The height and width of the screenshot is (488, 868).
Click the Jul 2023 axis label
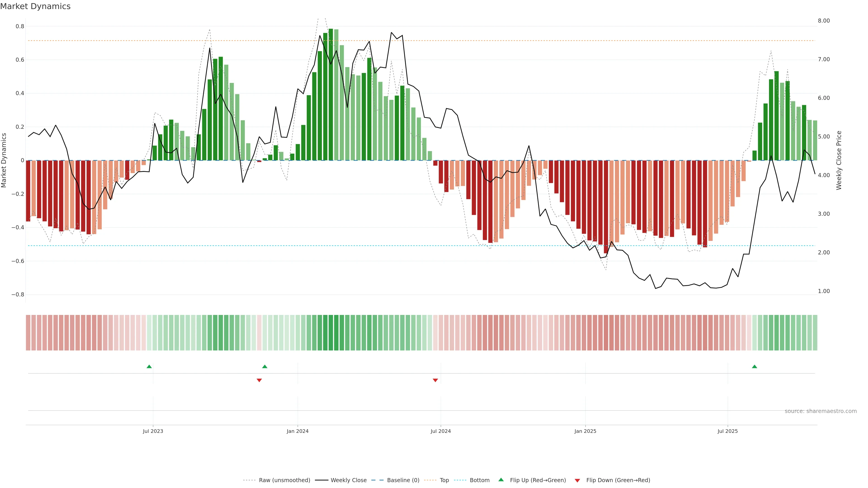[153, 431]
